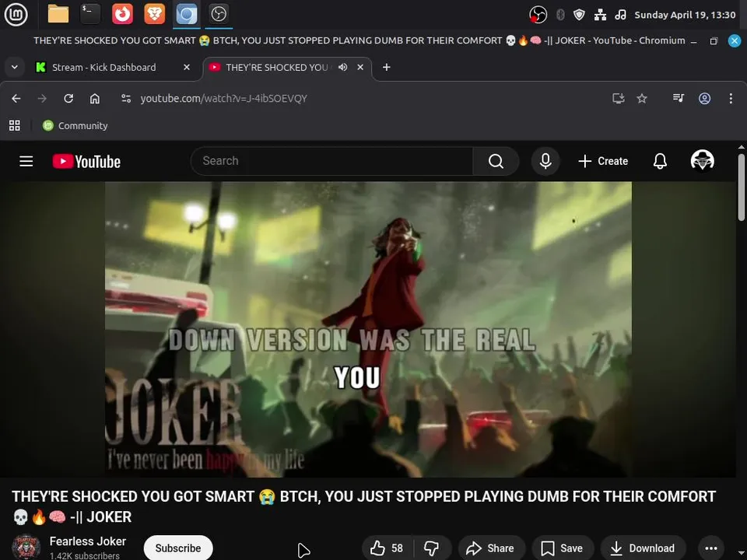Search with voice microphone button
Screen dimensions: 747x560
tap(545, 161)
